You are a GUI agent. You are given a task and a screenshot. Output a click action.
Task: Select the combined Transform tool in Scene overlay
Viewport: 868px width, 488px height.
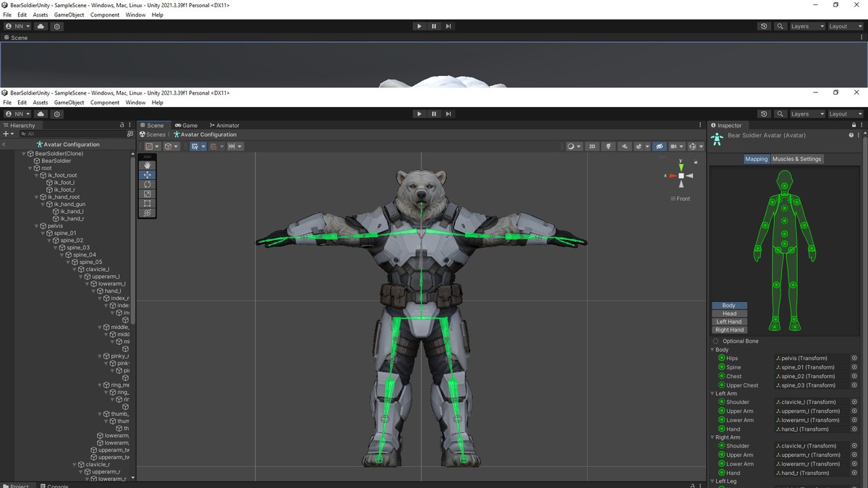tap(148, 213)
